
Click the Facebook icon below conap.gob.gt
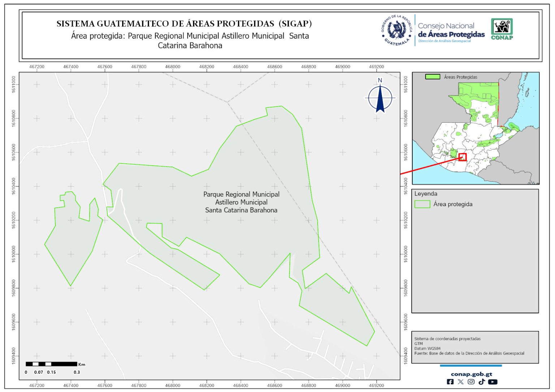coord(450,382)
